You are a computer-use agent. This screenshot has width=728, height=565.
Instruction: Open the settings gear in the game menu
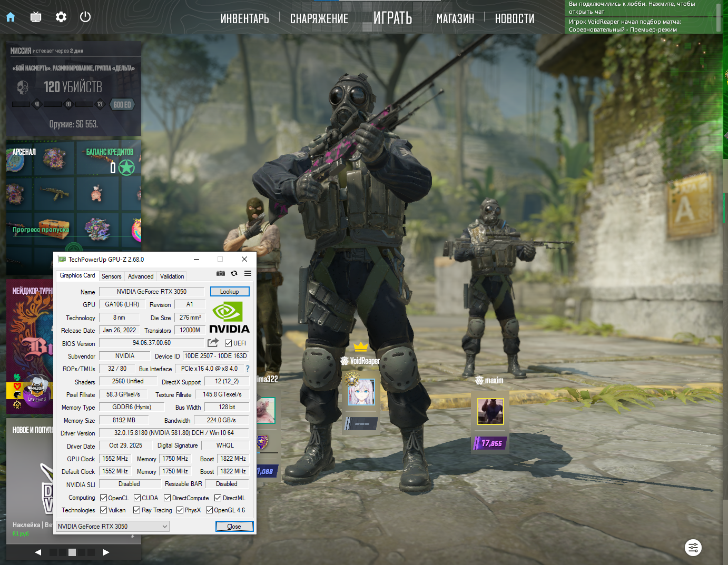tap(61, 17)
